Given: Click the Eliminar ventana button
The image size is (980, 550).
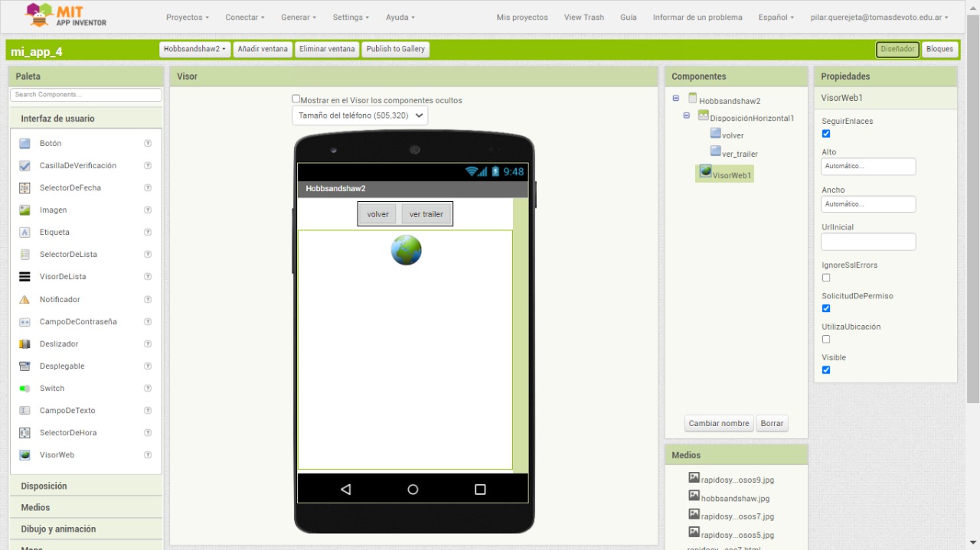Looking at the screenshot, I should pos(327,49).
